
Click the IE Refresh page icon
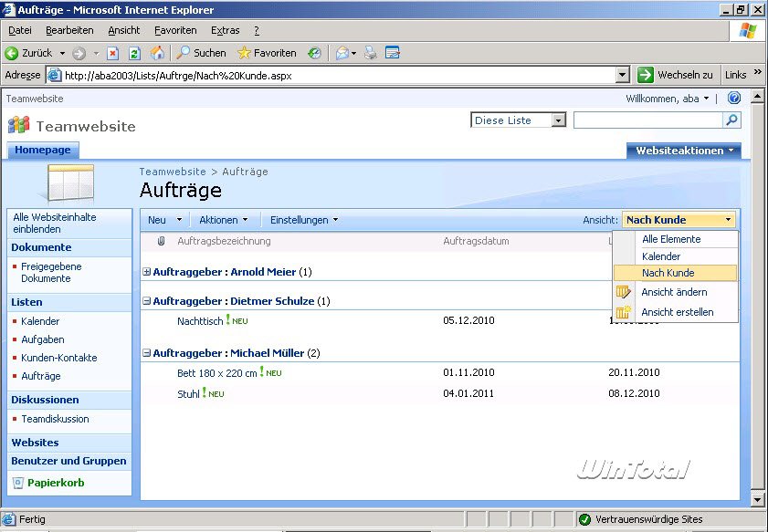point(134,53)
